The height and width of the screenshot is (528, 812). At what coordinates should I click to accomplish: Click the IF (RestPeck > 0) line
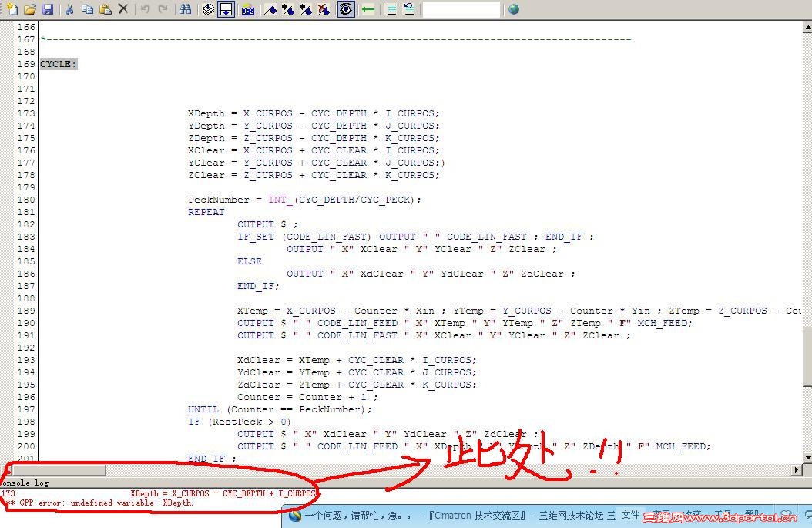[240, 422]
